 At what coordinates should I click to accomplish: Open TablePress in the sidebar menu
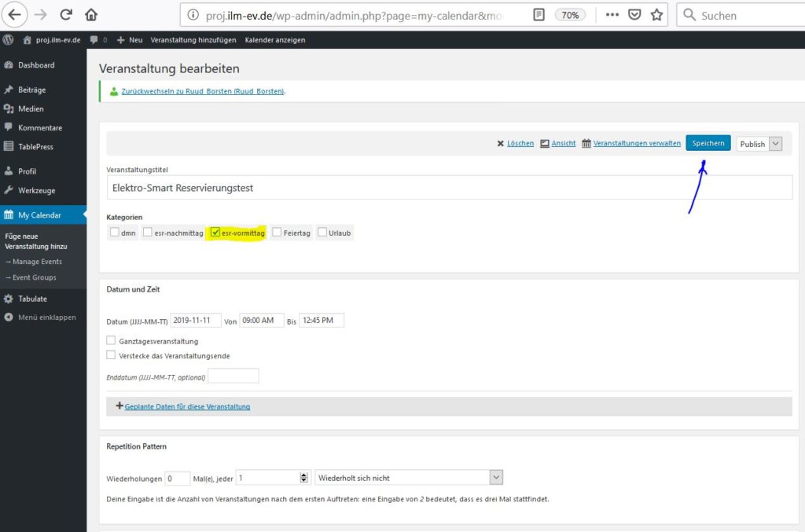pos(35,146)
